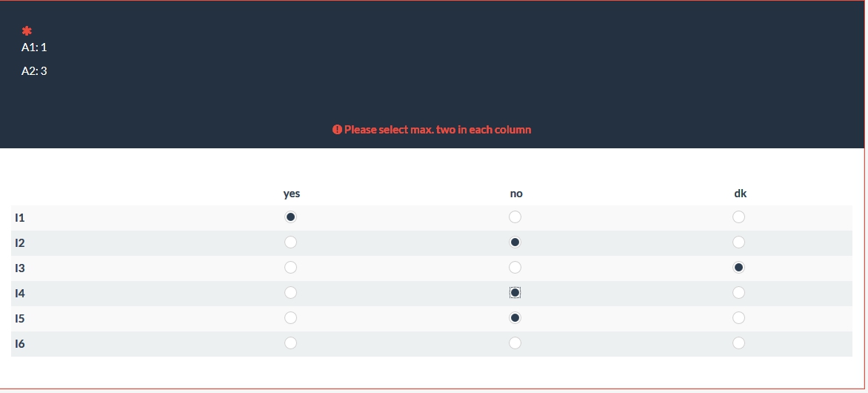Pick 'yes' option in row I3
This screenshot has height=393, width=868.
click(x=291, y=268)
